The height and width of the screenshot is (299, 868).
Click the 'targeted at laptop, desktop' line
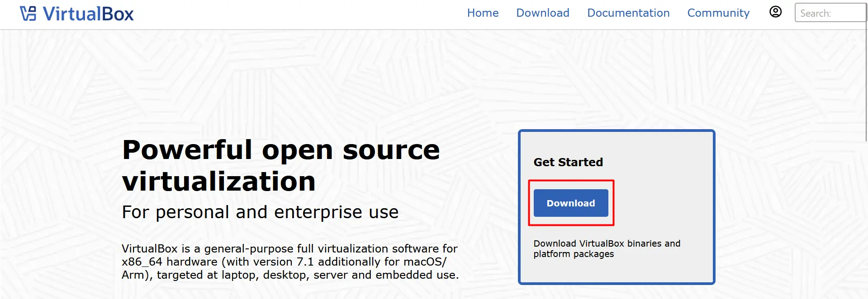pos(289,275)
